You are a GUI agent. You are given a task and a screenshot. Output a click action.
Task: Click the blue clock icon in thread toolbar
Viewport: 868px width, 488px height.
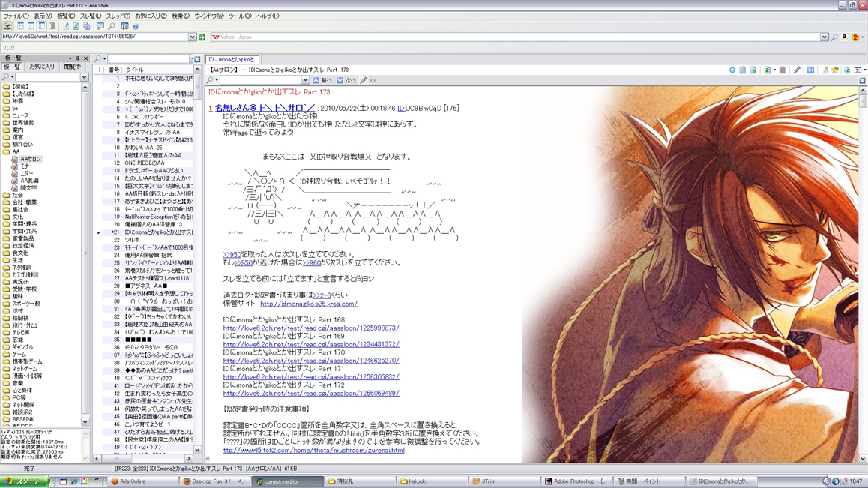pos(732,70)
